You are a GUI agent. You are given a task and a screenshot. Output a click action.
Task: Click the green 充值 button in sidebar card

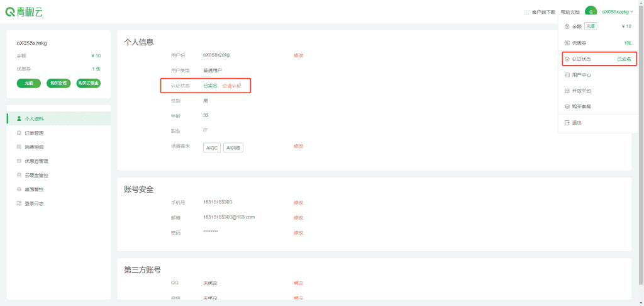29,83
